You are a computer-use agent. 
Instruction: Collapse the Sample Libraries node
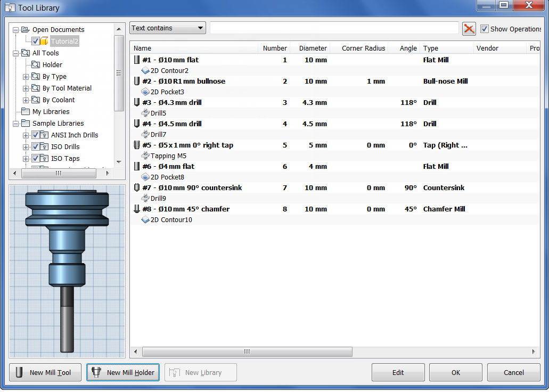15,124
